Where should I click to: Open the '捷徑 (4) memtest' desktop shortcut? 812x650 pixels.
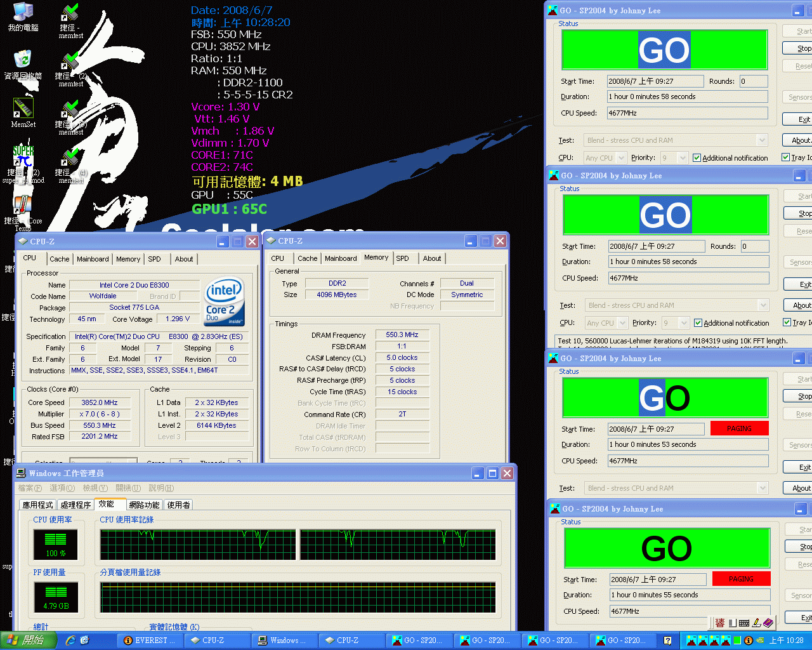pyautogui.click(x=71, y=165)
